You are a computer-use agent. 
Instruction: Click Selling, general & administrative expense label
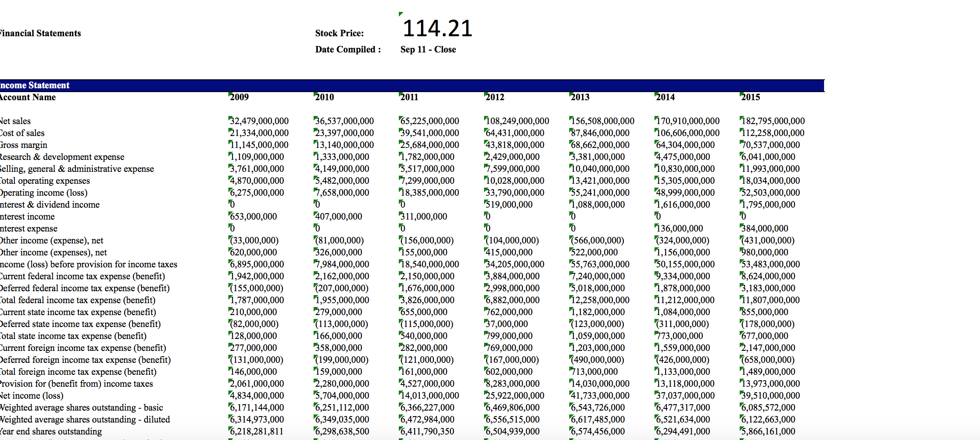coord(77,169)
